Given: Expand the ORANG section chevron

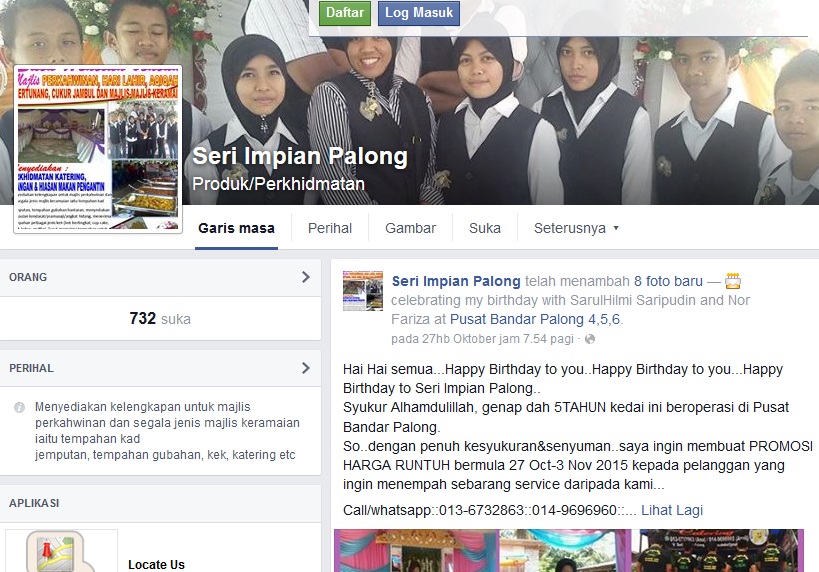Looking at the screenshot, I should click(306, 277).
